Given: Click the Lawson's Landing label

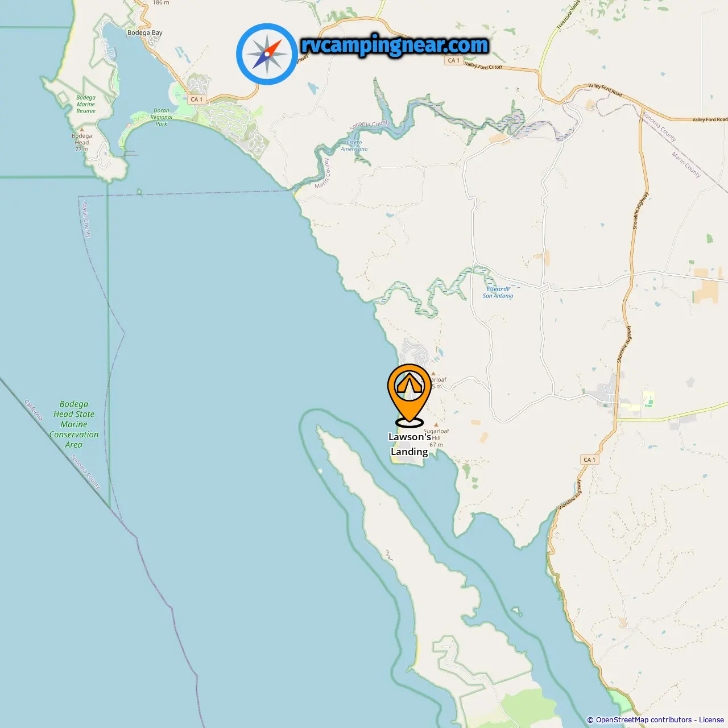Looking at the screenshot, I should coord(409,444).
